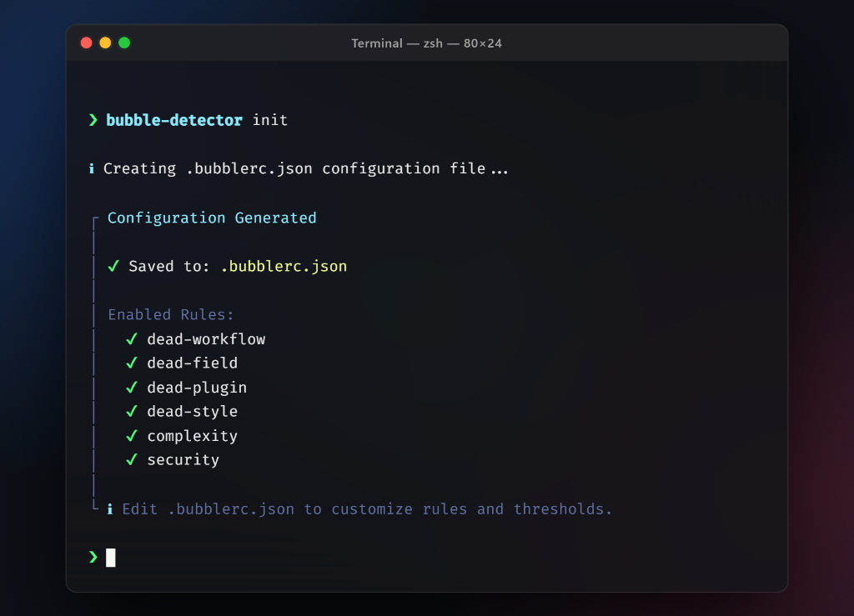Click the 'dead-style' rule text
The width and height of the screenshot is (854, 616).
(x=193, y=412)
